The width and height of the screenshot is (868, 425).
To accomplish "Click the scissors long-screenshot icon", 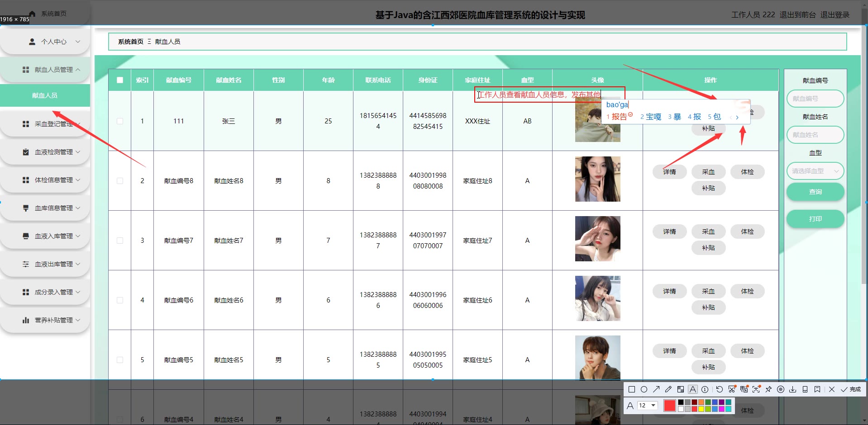I will [732, 389].
